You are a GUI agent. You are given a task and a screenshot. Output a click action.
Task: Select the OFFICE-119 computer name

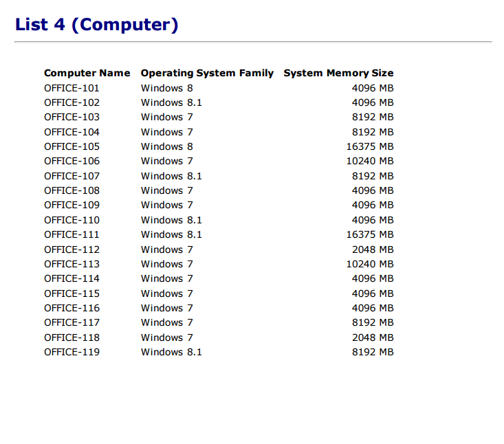[x=72, y=352]
